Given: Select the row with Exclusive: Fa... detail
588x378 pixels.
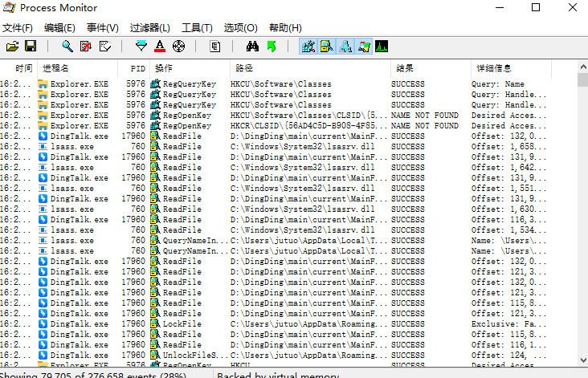Looking at the screenshot, I should tap(276, 324).
